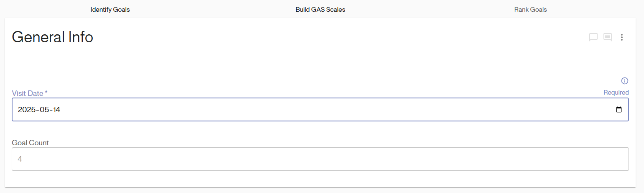Click the Goal Count field label
Viewport: 644px width, 193px height.
[x=30, y=143]
